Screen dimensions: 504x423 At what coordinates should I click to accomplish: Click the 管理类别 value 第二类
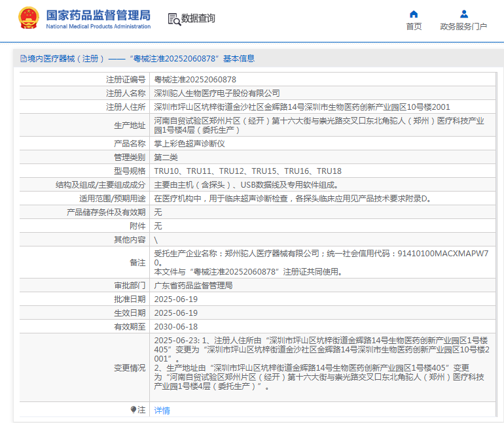[x=166, y=157]
